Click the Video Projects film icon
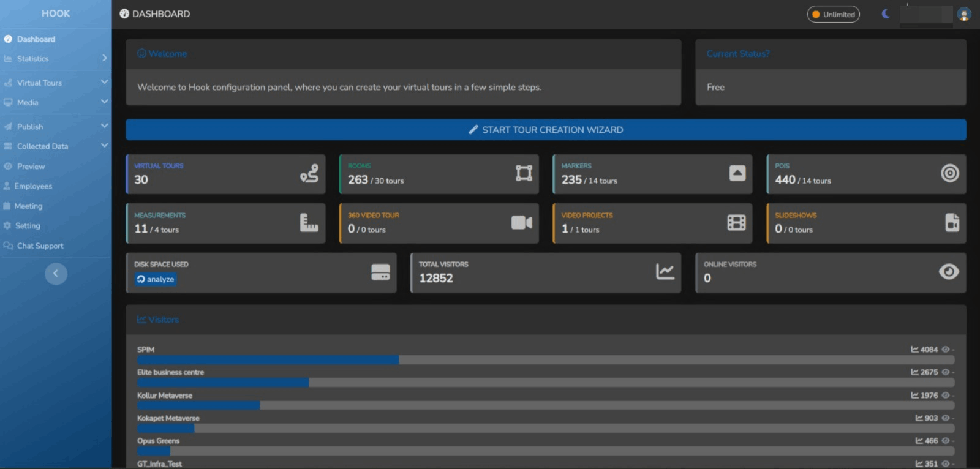Screen dimensions: 980x469 (736, 223)
